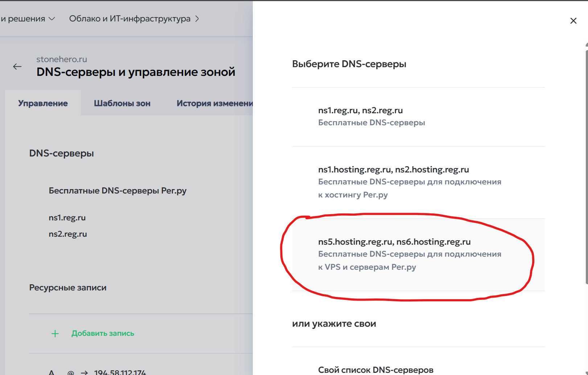588x375 pixels.
Task: Click 'Бесплатные DNS-серверы Рег.ру' text
Action: [x=118, y=191]
